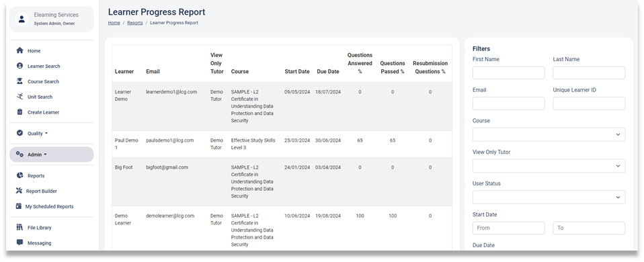The image size is (644, 262).
Task: Click the Learner column header
Action: (x=124, y=71)
